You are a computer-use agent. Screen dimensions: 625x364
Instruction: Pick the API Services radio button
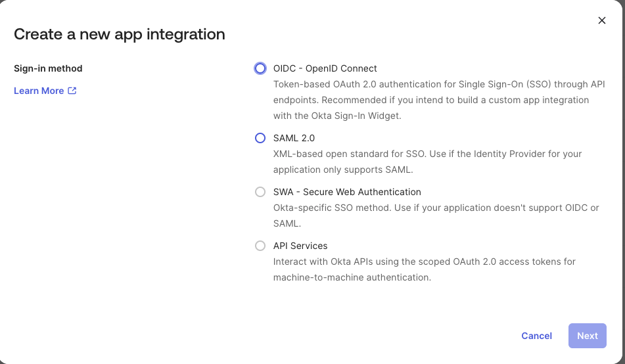tap(260, 246)
